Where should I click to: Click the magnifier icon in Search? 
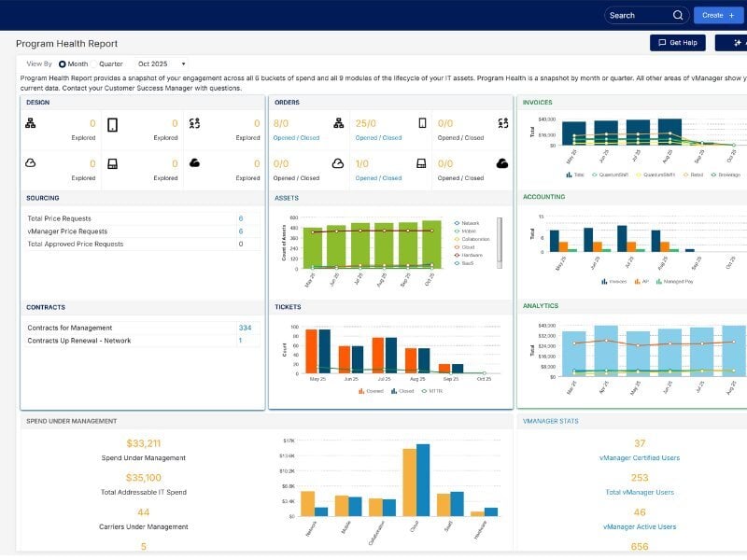(678, 15)
